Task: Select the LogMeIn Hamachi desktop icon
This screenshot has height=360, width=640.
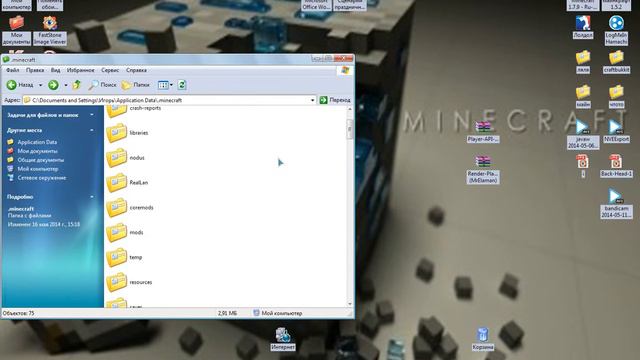Action: 616,30
